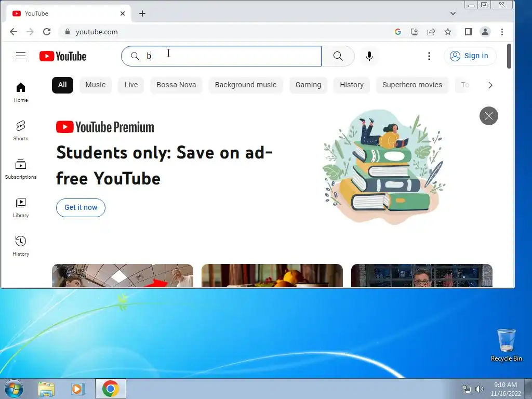Click the browser forward arrow
Image resolution: width=532 pixels, height=399 pixels.
(x=30, y=32)
